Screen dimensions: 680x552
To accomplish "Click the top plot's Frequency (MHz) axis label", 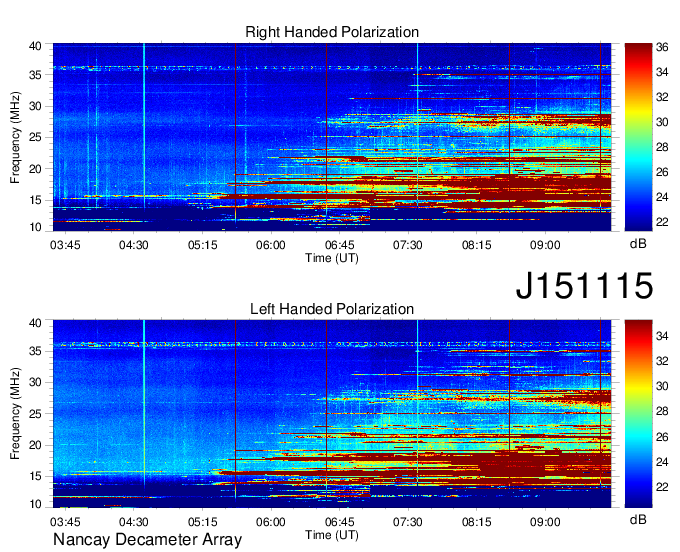I will coord(15,137).
